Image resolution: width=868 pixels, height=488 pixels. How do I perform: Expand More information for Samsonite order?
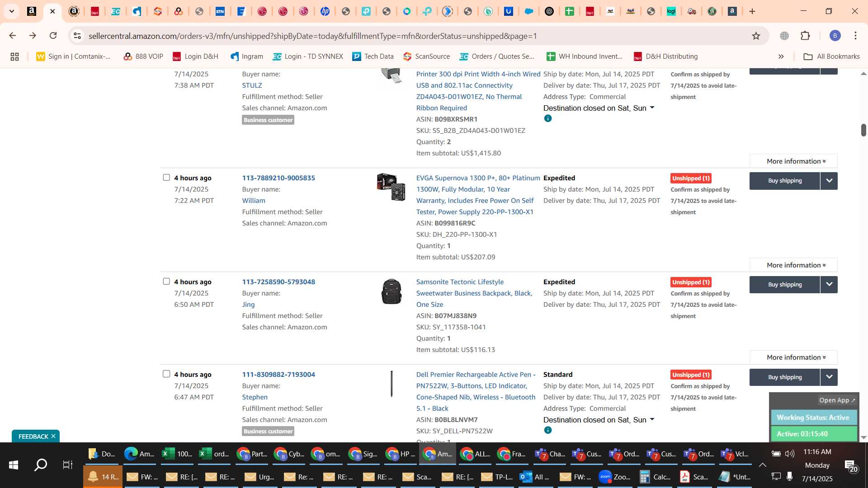793,357
